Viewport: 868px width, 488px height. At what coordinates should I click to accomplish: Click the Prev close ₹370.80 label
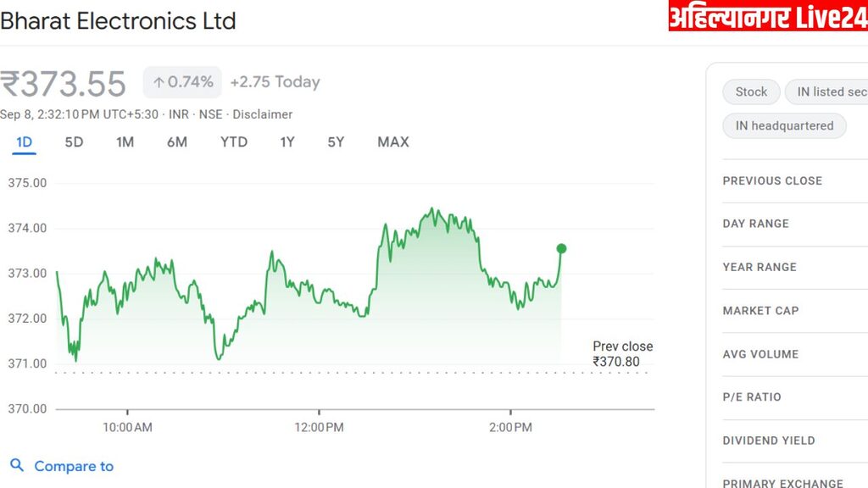coord(622,354)
